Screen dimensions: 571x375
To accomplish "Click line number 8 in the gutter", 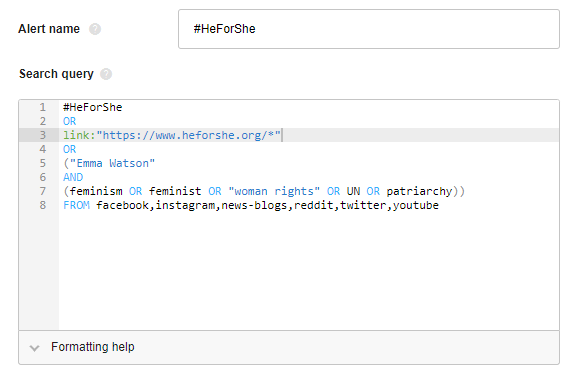I will (x=43, y=205).
